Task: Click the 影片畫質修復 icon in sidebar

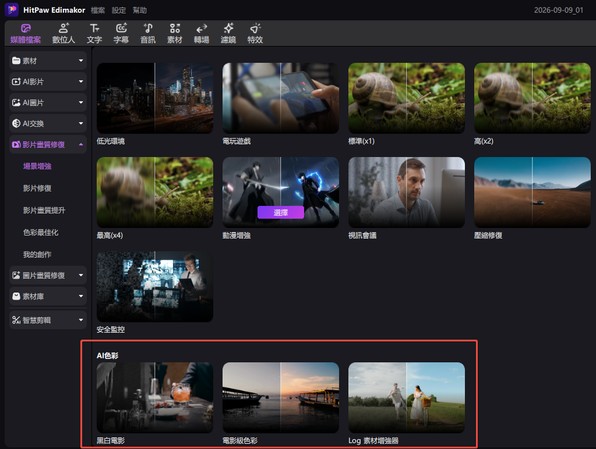Action: click(16, 144)
